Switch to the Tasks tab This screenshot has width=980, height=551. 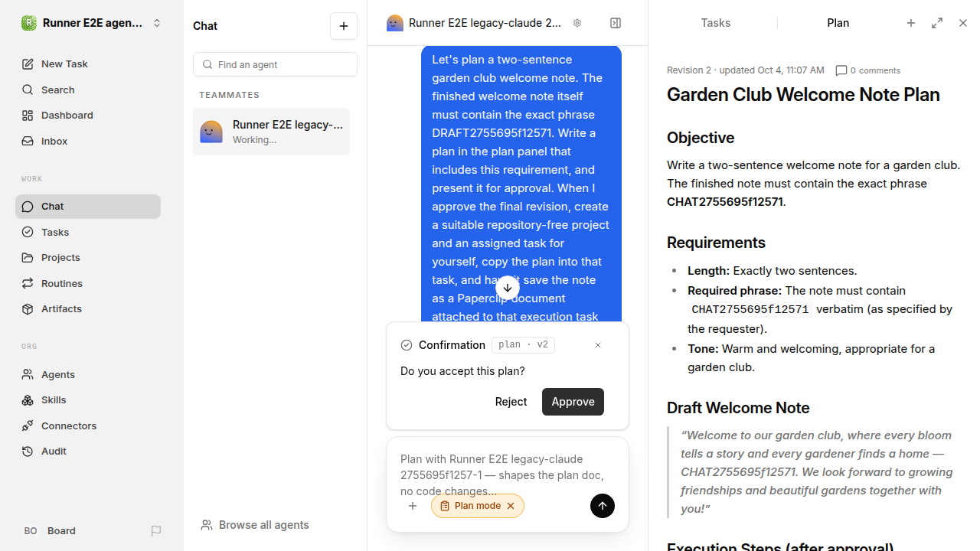[715, 23]
